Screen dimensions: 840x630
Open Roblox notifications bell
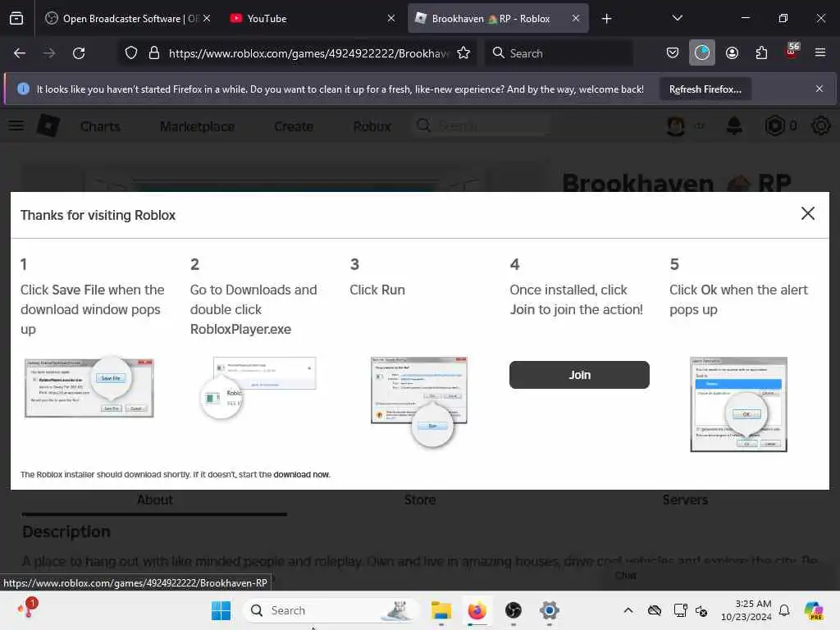click(x=734, y=126)
